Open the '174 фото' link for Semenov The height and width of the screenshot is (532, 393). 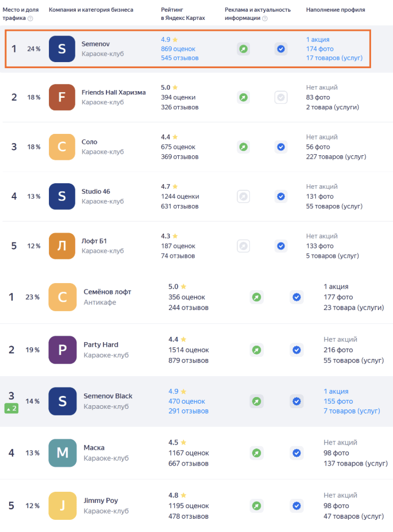click(x=319, y=49)
